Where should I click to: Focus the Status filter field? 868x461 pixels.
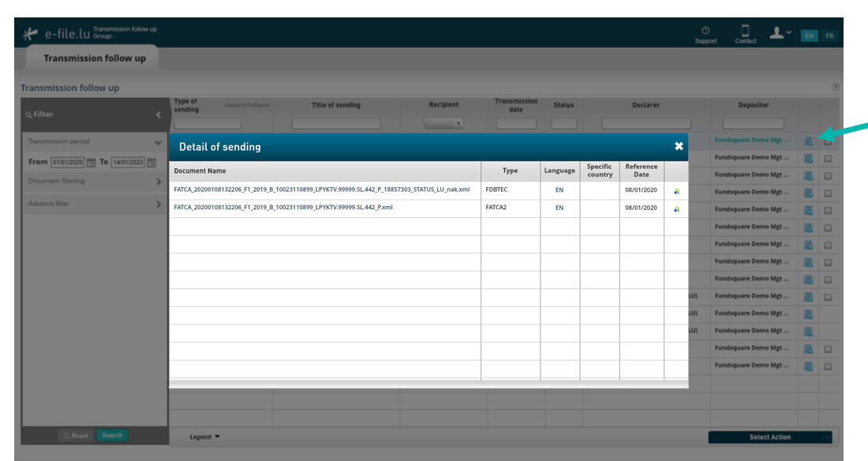pos(563,124)
